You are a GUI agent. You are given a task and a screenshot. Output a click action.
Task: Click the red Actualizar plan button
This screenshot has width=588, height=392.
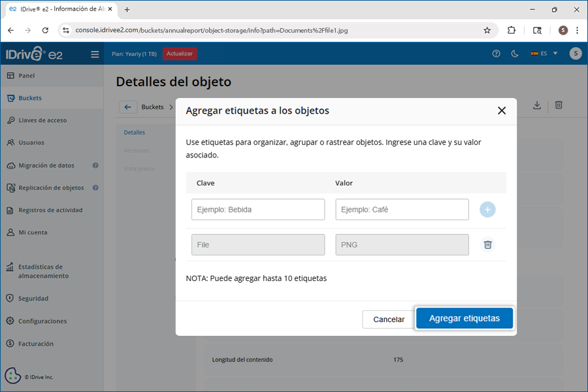pyautogui.click(x=180, y=54)
